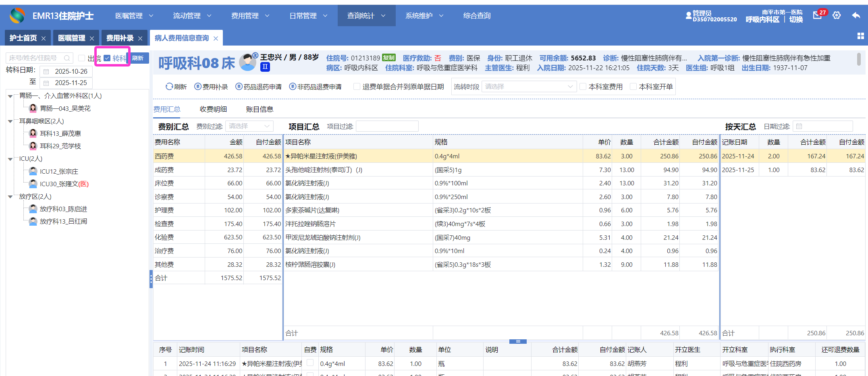Click the grid layout icon at top right

pos(860,36)
